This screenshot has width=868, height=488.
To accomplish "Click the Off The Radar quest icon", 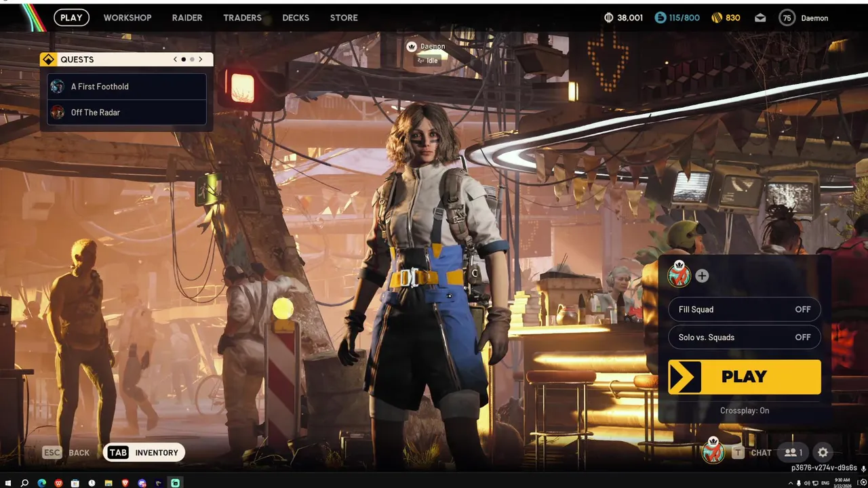I will pos(58,113).
